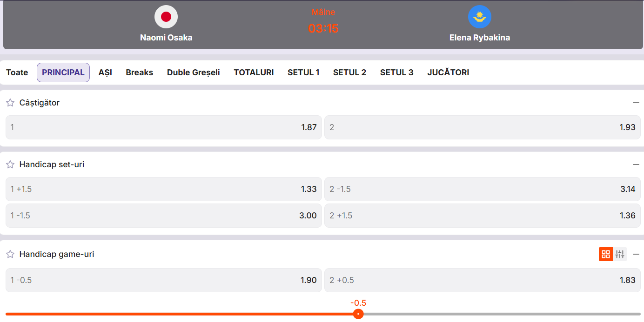Show SETUL 2 markets
644x322 pixels.
349,72
